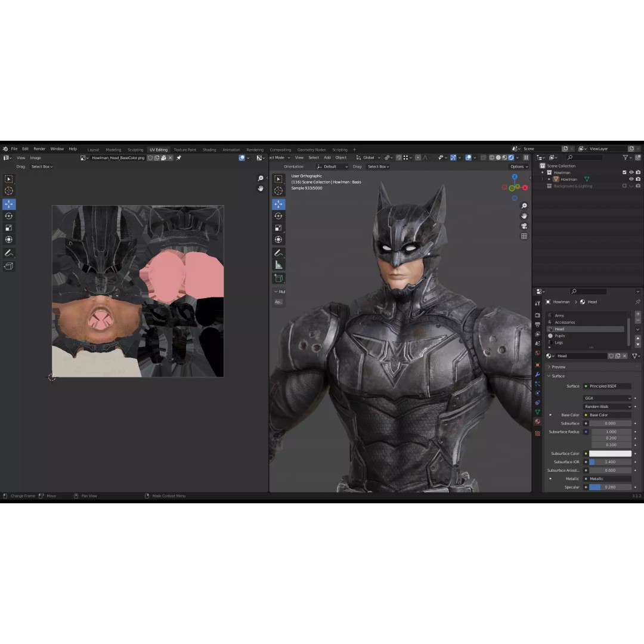Pause viewport render preview
This screenshot has height=644, width=644.
(x=526, y=157)
